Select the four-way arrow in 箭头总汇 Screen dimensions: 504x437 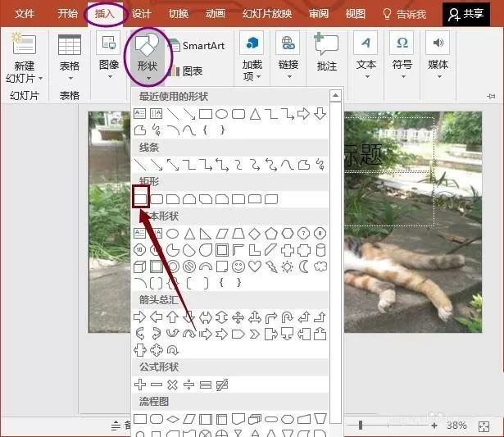point(238,317)
